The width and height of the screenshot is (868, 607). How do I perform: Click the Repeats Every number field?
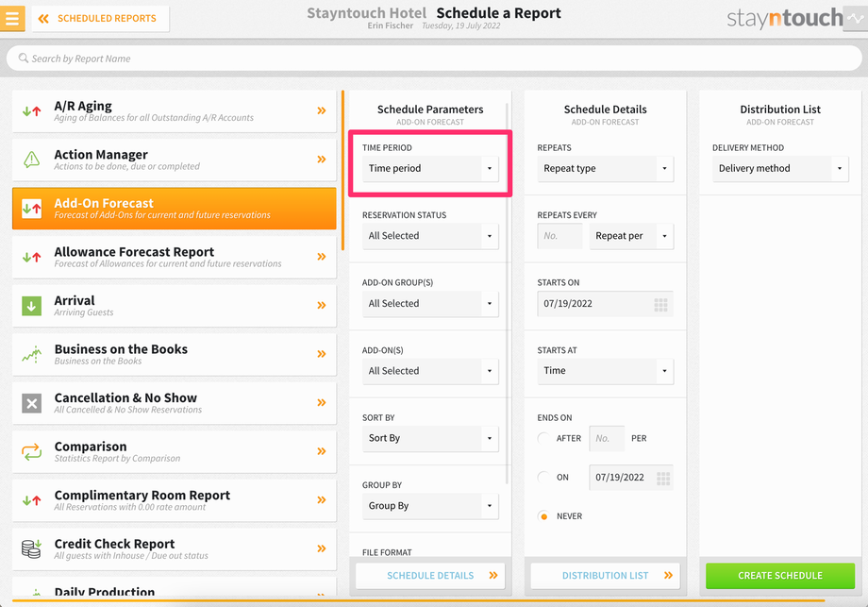559,236
